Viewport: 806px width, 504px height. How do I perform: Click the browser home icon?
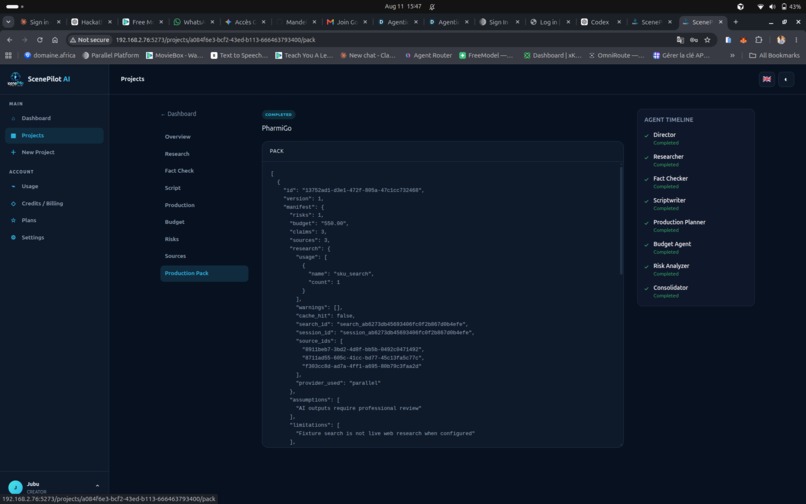54,40
